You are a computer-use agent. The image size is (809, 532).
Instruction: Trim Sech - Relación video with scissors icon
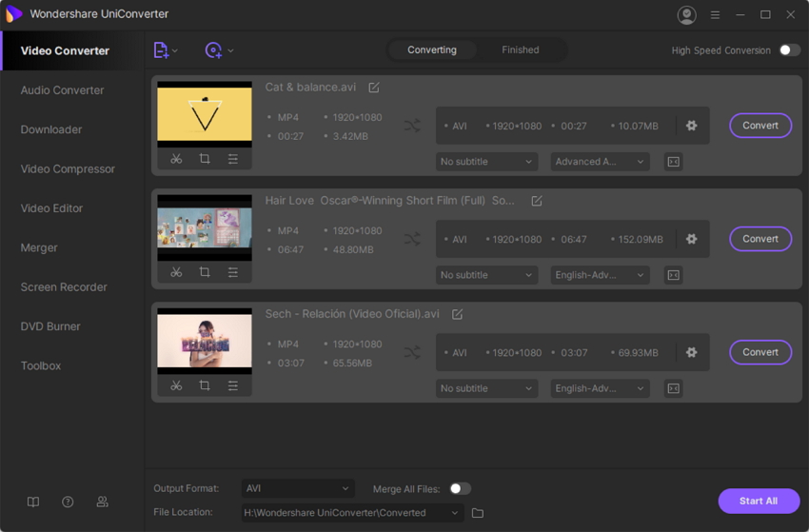tap(176, 385)
